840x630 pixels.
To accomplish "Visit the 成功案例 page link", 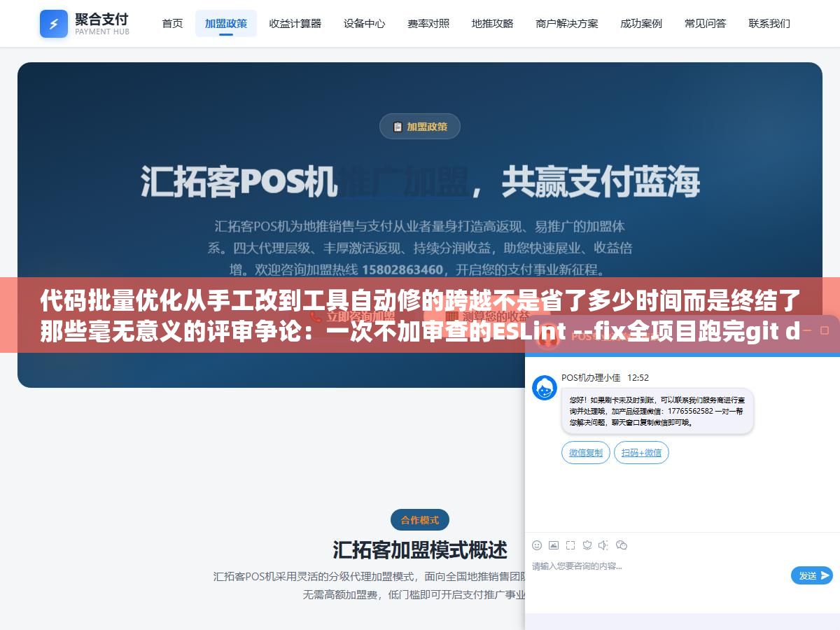I will click(641, 24).
